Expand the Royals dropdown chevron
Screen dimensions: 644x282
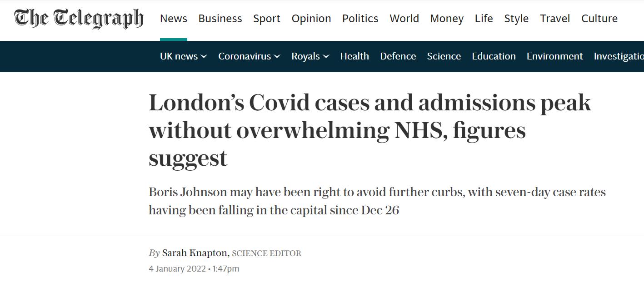tap(326, 56)
